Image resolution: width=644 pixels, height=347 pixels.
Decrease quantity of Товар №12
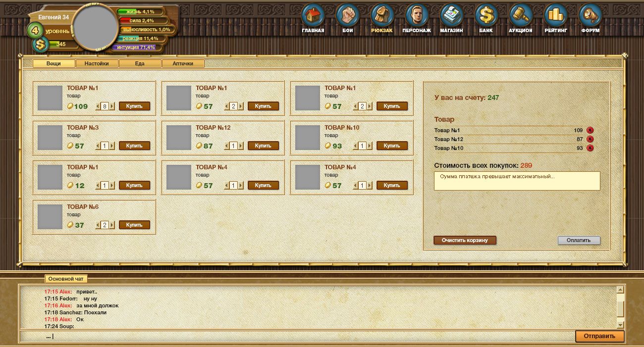coord(226,146)
